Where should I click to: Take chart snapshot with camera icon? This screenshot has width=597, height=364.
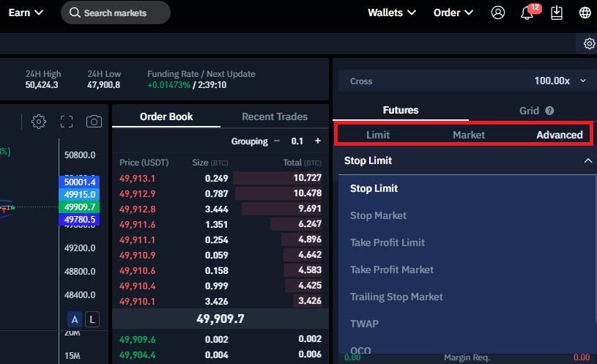pyautogui.click(x=94, y=122)
